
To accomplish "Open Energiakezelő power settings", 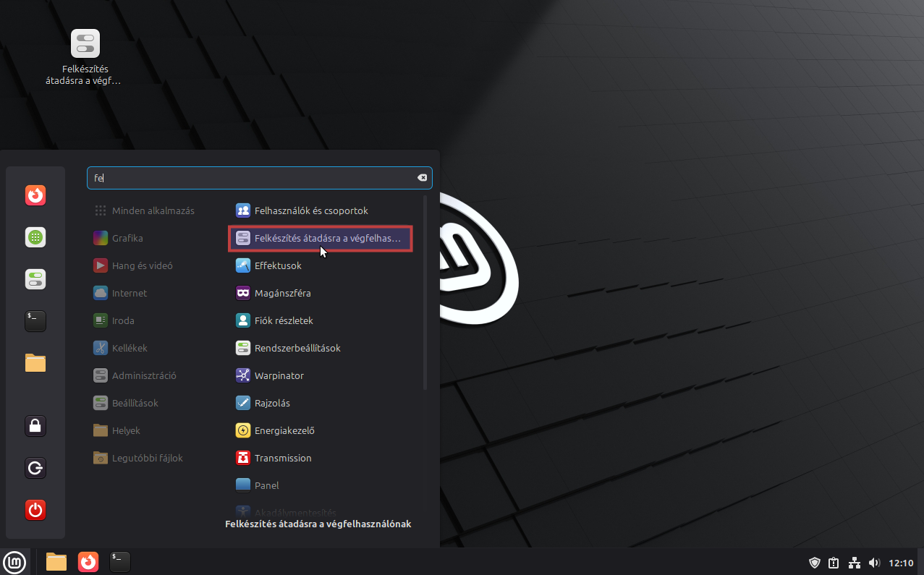I will tap(284, 430).
